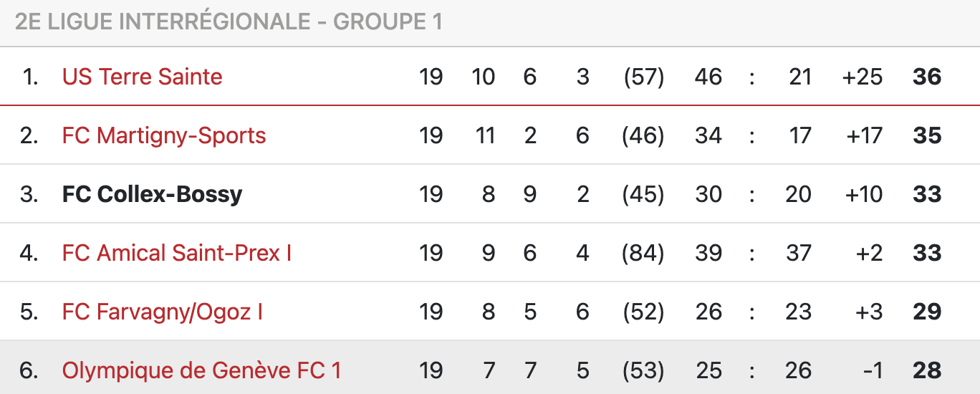Click US Terre Sainte's 36 points total
Viewport: 980px width, 394px height.
[x=927, y=77]
